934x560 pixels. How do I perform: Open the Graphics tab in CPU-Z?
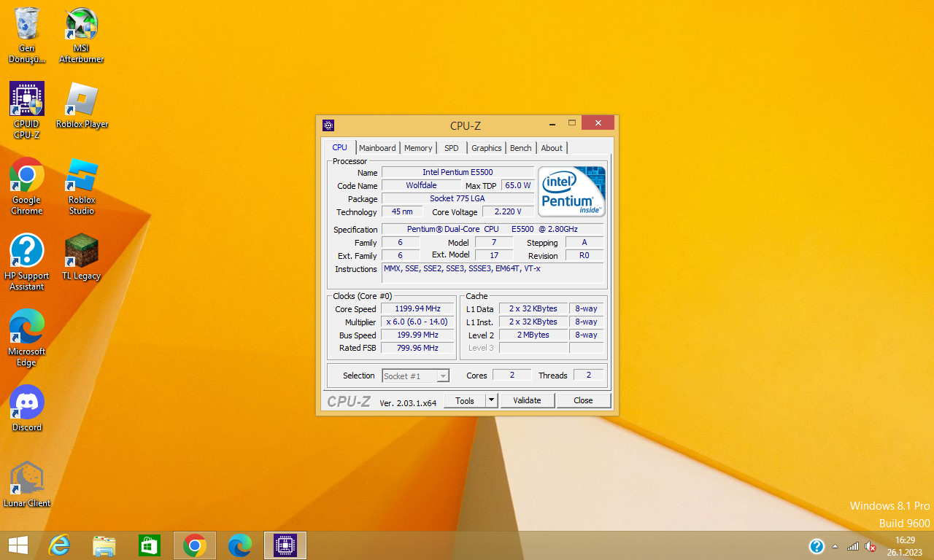(x=486, y=148)
